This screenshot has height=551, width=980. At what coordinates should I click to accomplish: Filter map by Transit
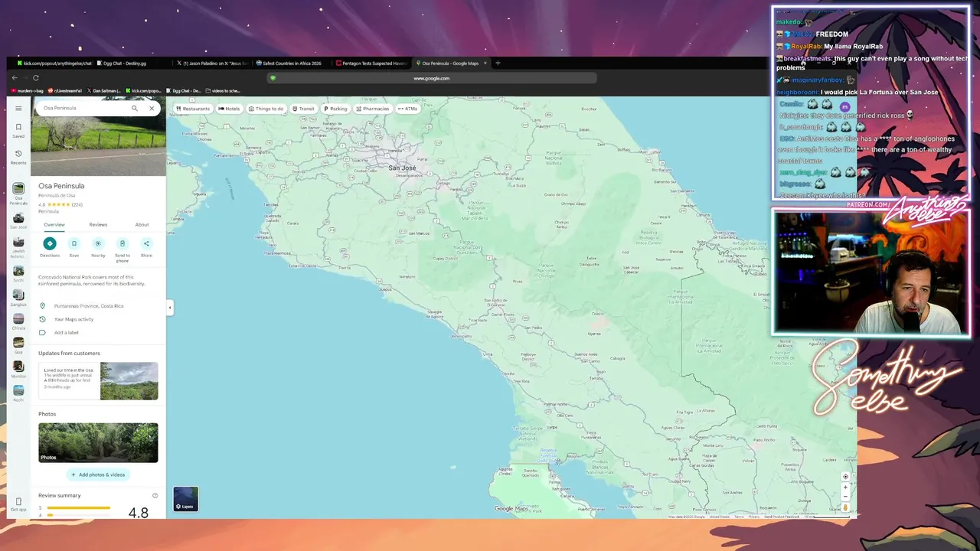(x=303, y=109)
